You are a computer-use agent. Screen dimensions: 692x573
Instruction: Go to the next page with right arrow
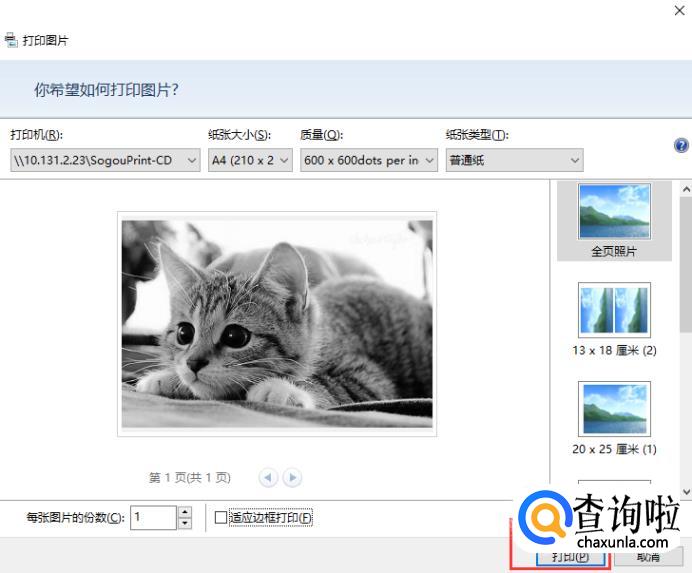tap(292, 477)
